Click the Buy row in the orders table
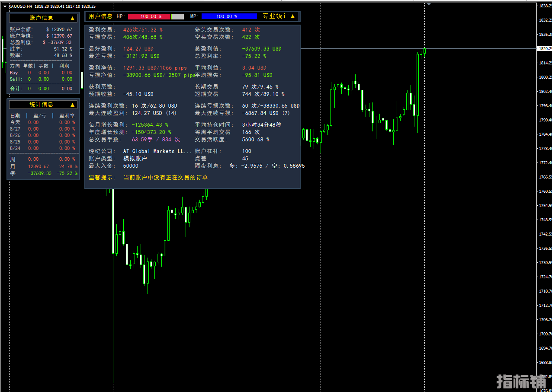552x392 pixels. 41,73
